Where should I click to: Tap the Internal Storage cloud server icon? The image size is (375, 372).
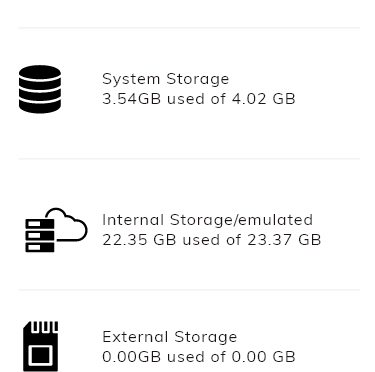[x=56, y=230]
